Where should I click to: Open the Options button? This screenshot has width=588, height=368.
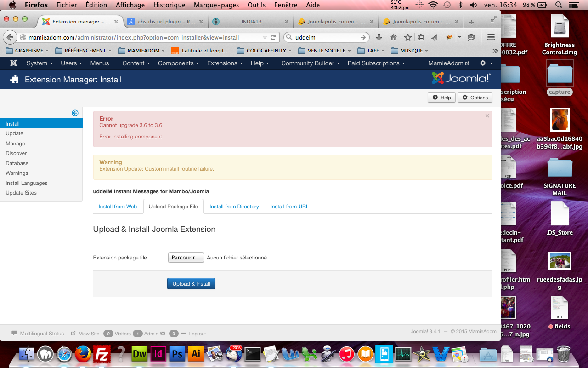tap(475, 98)
